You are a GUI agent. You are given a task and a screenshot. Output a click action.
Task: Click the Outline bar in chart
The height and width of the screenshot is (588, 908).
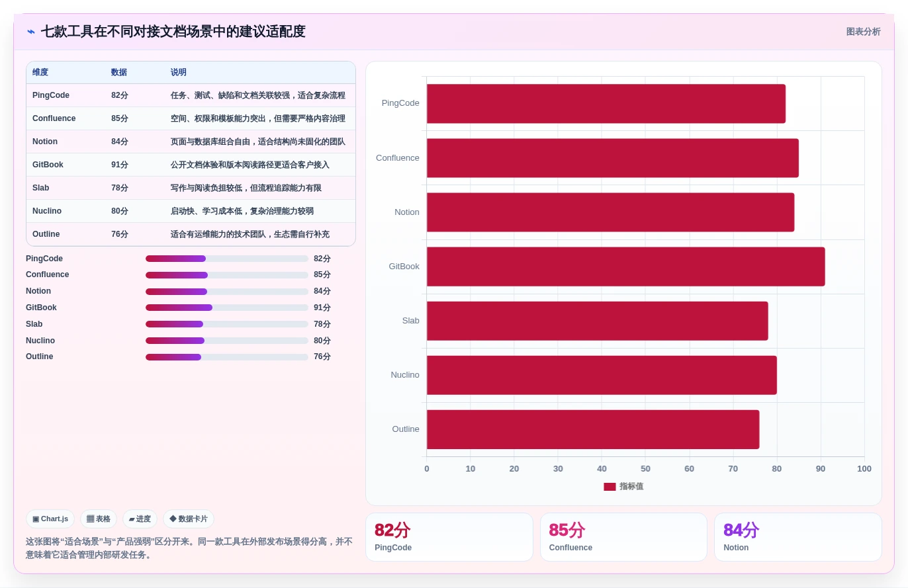coord(593,429)
